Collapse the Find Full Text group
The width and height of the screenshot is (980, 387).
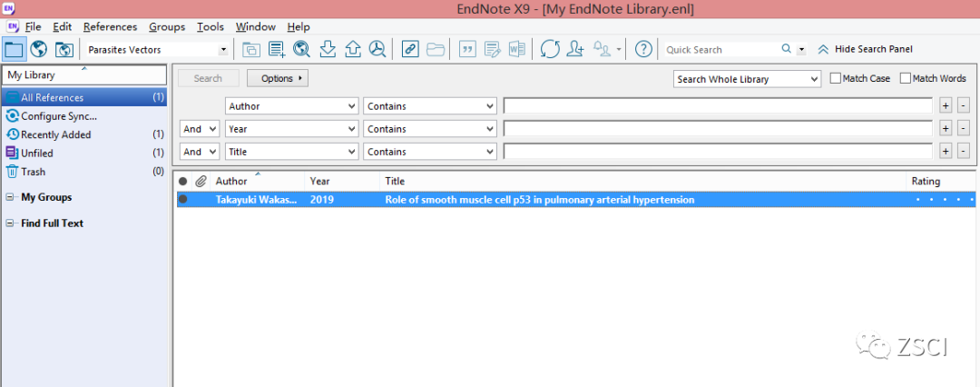pos(9,223)
